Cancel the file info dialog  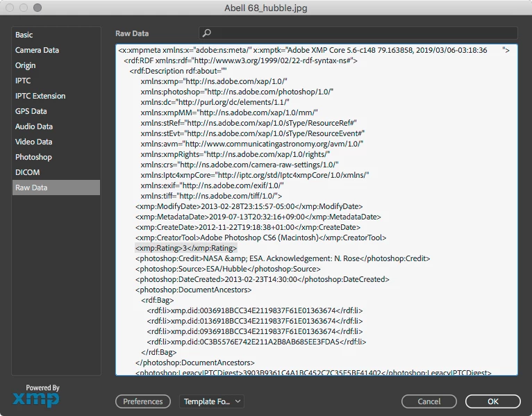(429, 401)
